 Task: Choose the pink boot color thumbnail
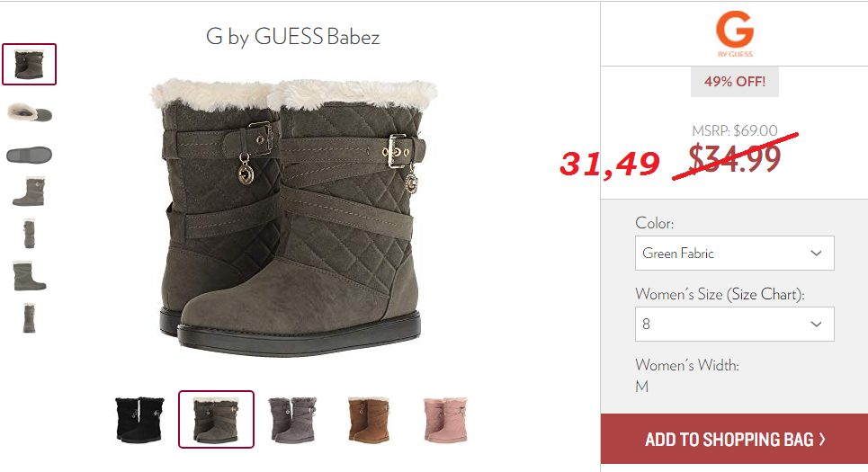pyautogui.click(x=445, y=420)
